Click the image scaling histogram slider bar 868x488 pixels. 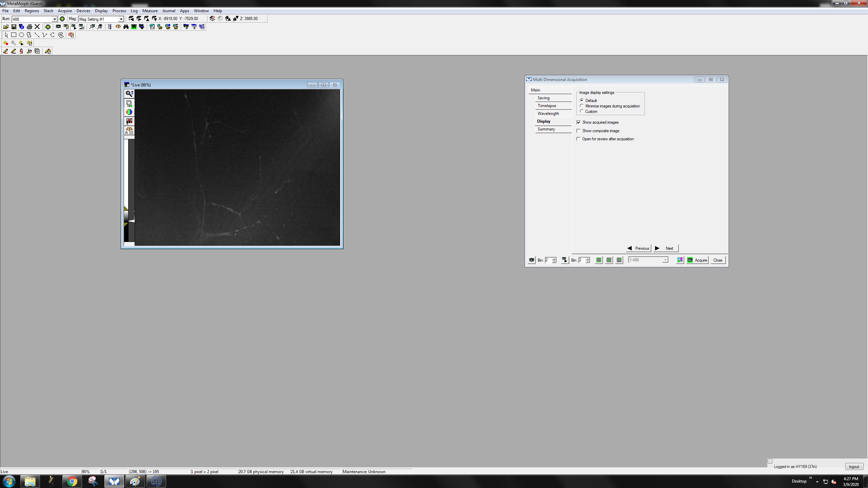tap(129, 190)
